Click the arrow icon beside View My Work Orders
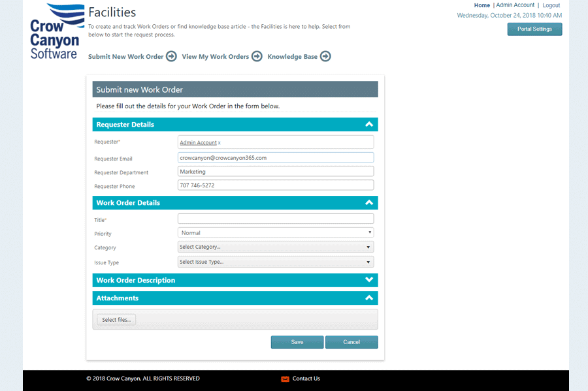 coord(257,56)
